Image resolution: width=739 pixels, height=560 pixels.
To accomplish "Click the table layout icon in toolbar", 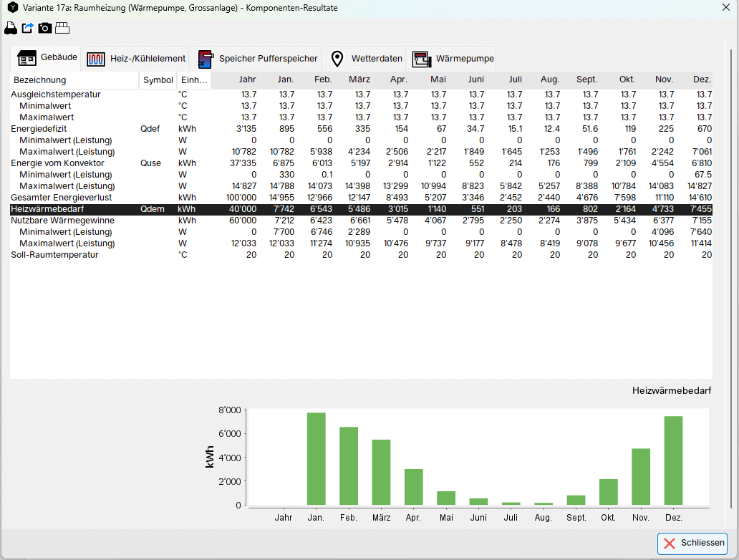I will [62, 28].
